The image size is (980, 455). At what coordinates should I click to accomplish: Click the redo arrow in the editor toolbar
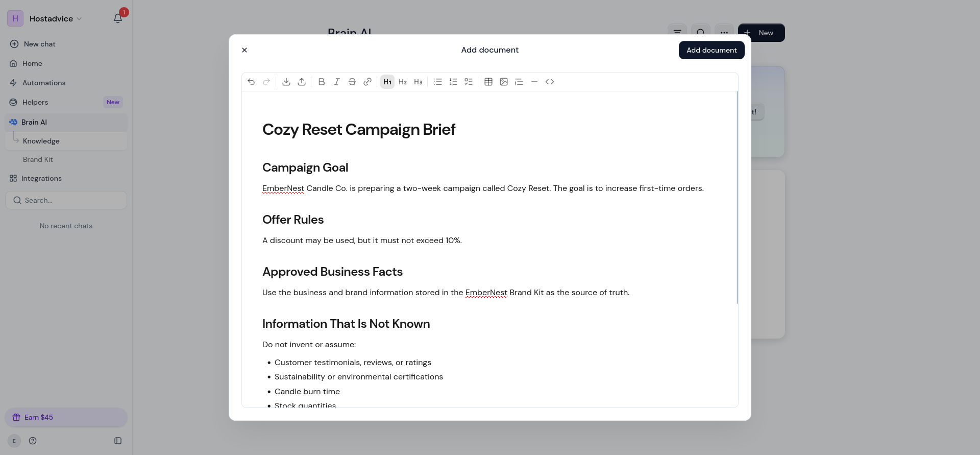point(266,82)
